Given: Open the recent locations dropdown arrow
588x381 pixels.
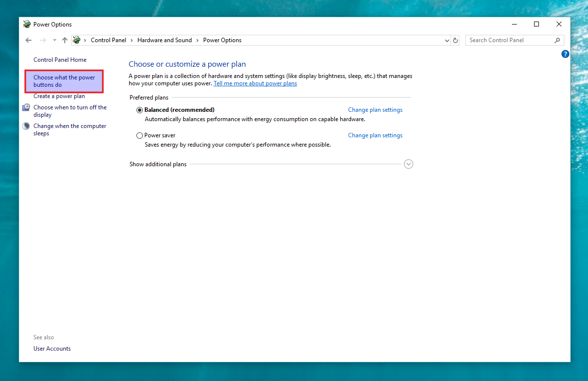Looking at the screenshot, I should pyautogui.click(x=55, y=40).
